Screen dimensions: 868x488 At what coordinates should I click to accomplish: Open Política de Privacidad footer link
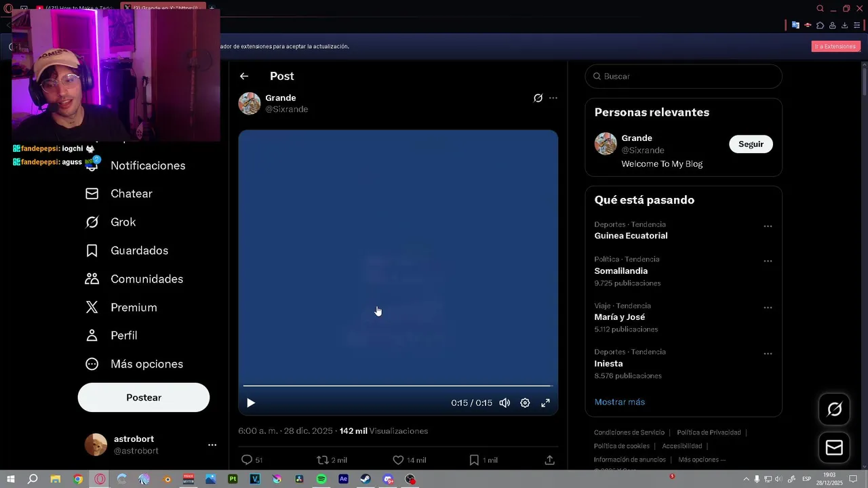(709, 432)
